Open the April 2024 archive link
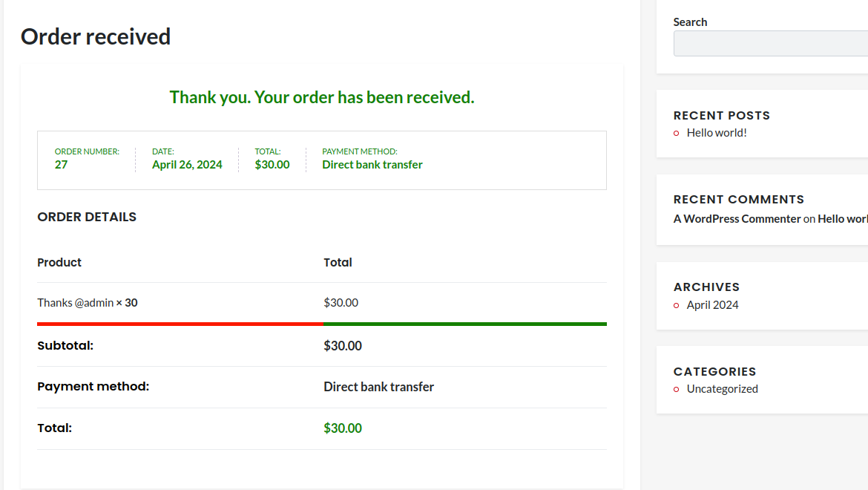 712,305
